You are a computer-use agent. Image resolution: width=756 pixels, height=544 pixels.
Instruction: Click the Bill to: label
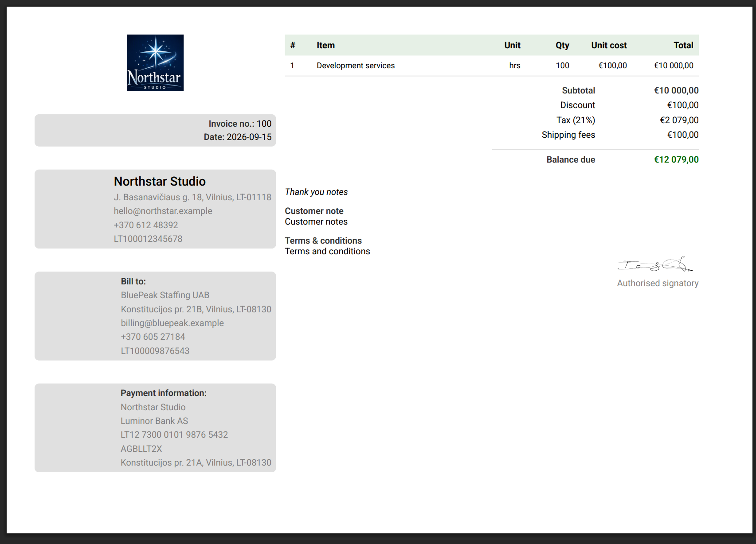coord(133,281)
